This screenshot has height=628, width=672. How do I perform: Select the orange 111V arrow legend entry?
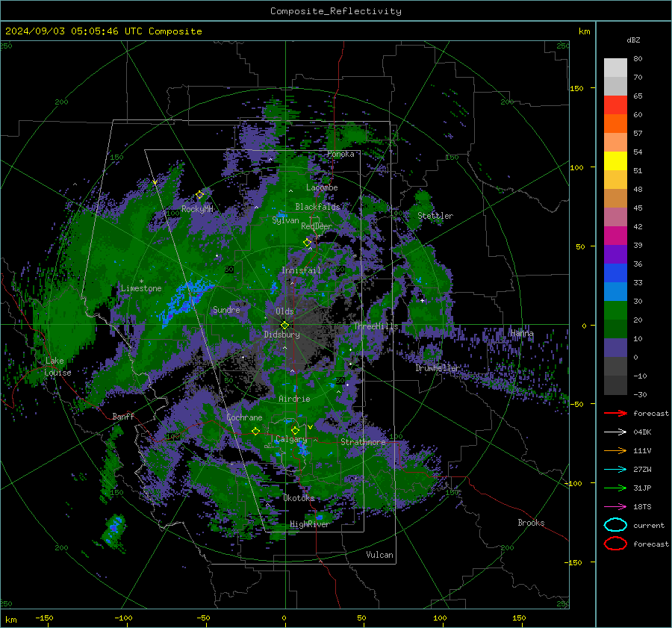point(615,450)
